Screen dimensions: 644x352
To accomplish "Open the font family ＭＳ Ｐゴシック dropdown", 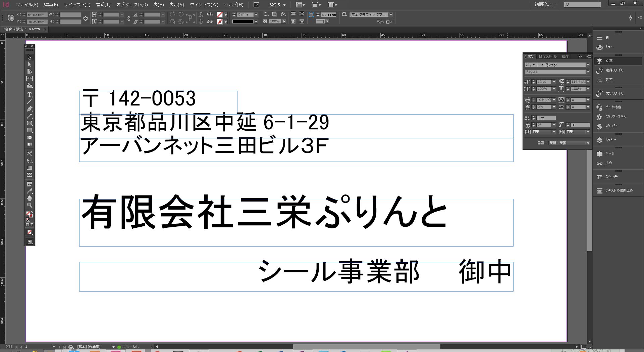I will coord(588,64).
